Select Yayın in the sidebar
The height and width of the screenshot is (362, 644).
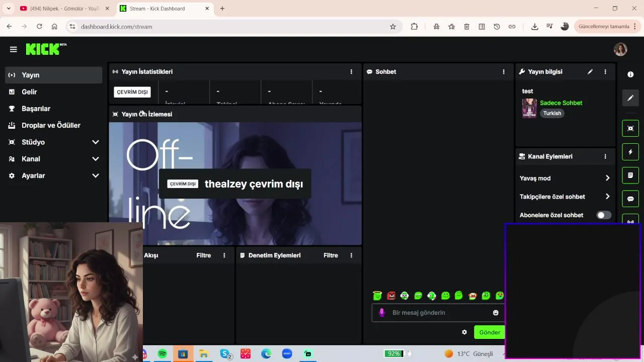[54, 75]
